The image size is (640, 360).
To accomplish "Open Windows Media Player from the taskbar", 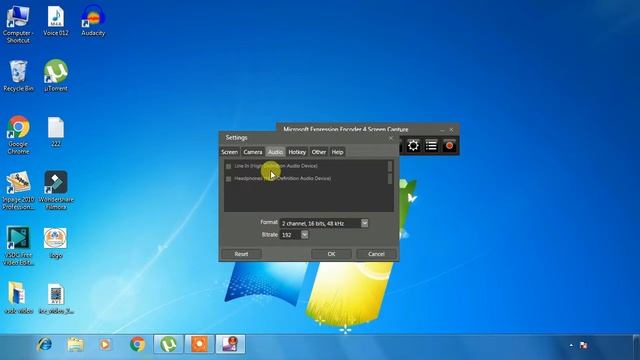I will (105, 344).
